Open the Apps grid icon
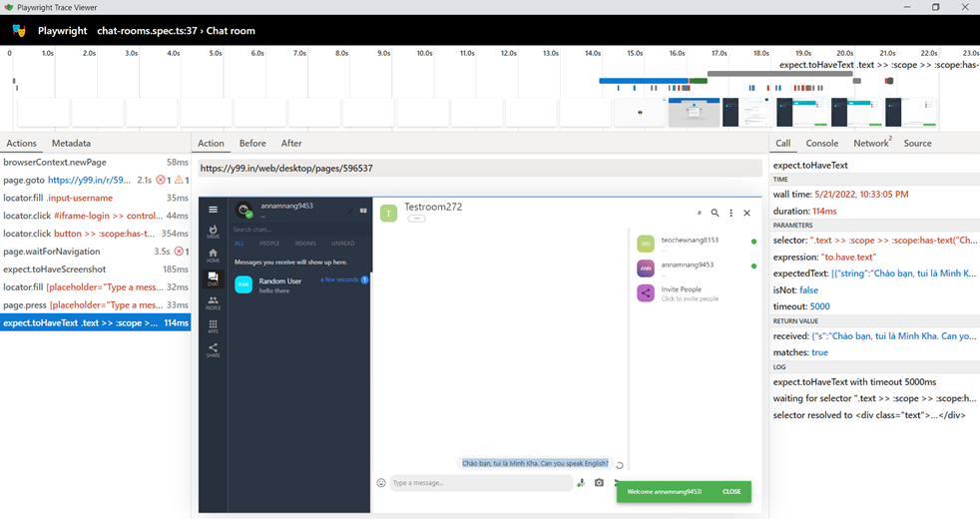 pyautogui.click(x=213, y=326)
